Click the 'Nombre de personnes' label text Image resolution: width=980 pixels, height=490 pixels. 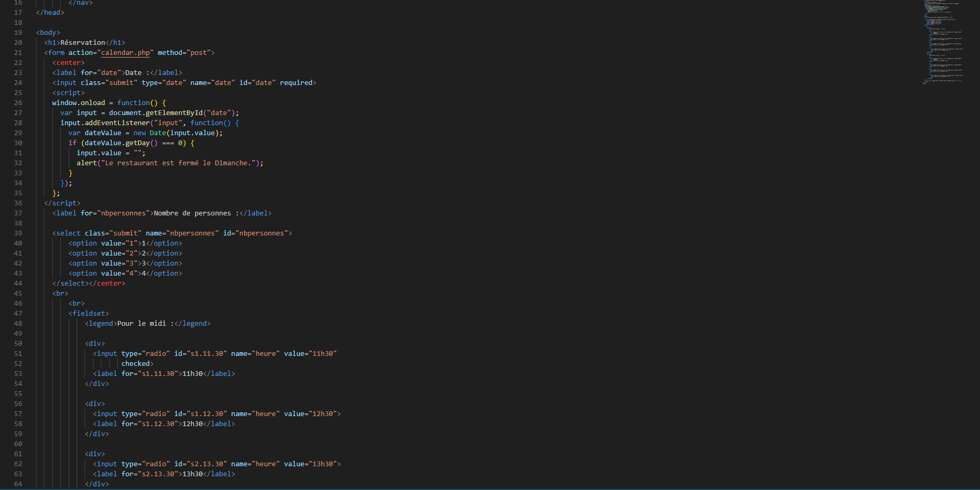(x=192, y=213)
